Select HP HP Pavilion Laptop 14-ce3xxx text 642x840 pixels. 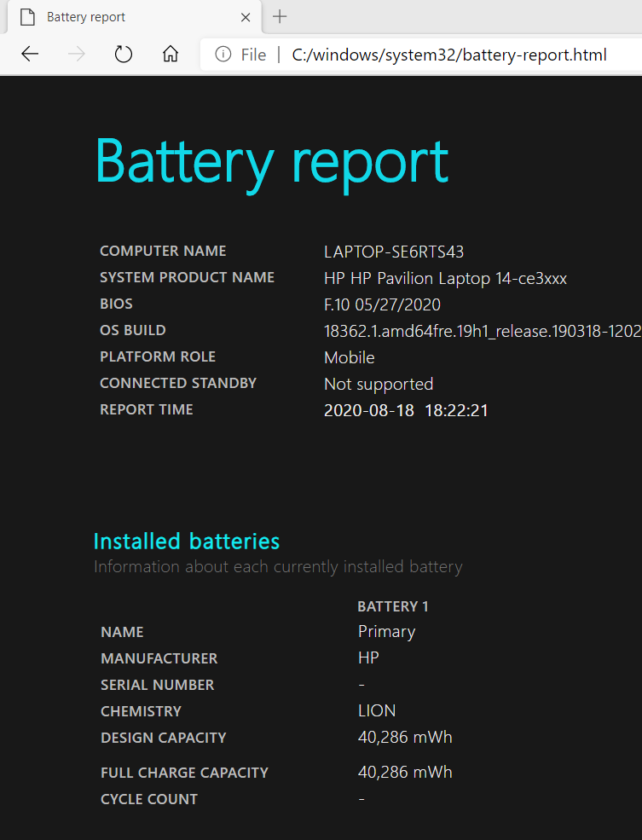(445, 279)
